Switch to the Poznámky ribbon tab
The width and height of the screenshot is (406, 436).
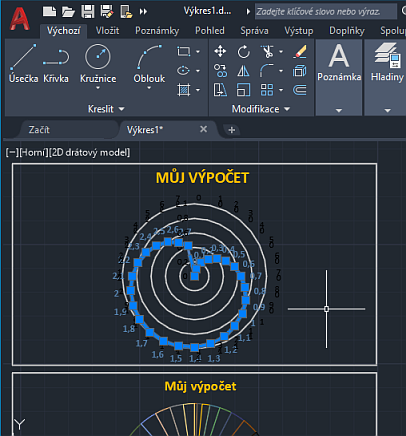pos(157,31)
